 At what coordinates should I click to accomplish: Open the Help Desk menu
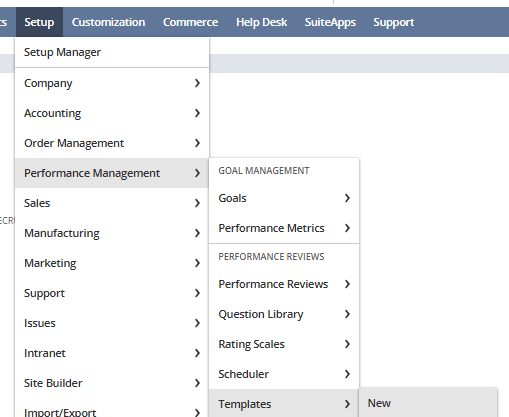261,22
